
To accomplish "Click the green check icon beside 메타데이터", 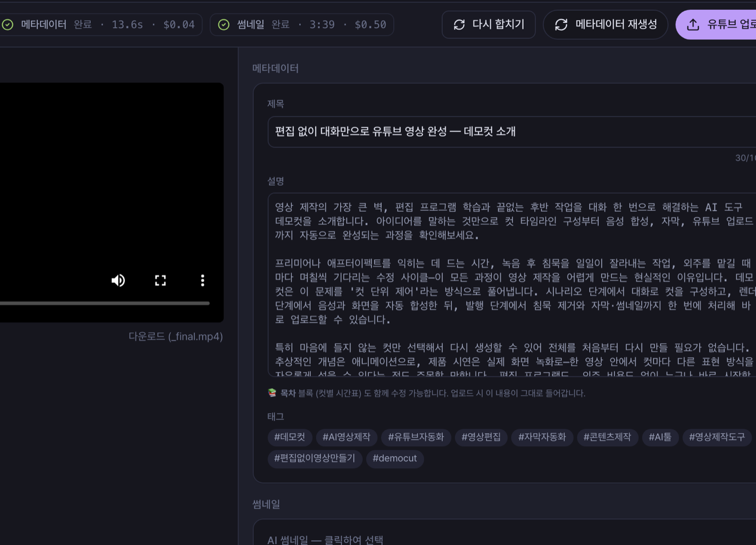I will tap(8, 25).
